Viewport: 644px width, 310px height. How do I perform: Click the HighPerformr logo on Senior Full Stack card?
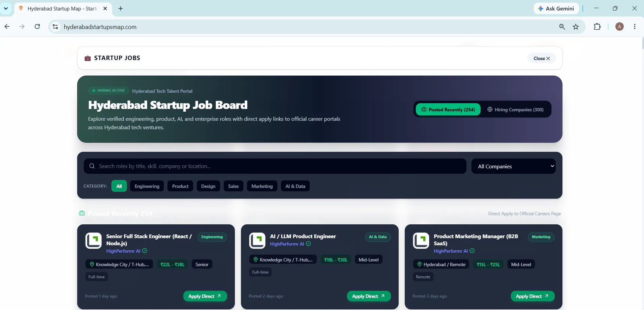coord(93,241)
